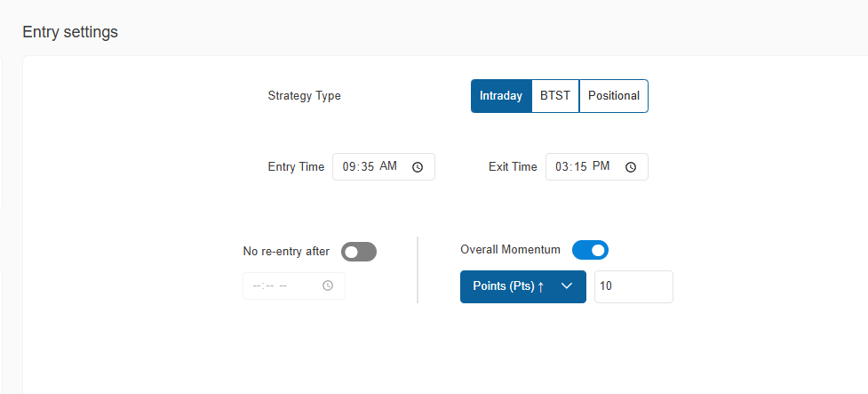The width and height of the screenshot is (868, 394).
Task: Select the hour value in Exit Time
Action: coord(562,167)
